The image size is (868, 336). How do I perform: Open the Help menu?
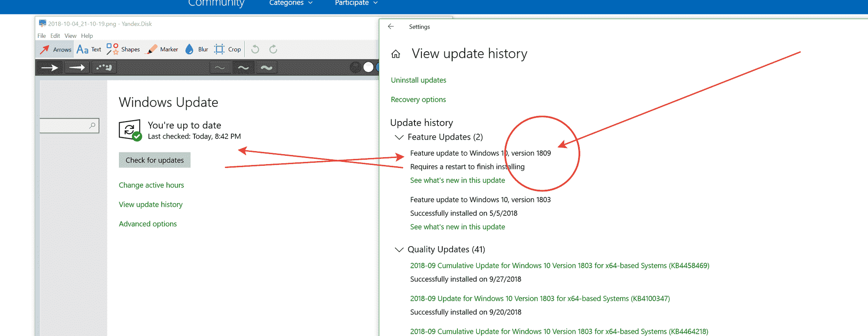tap(87, 36)
